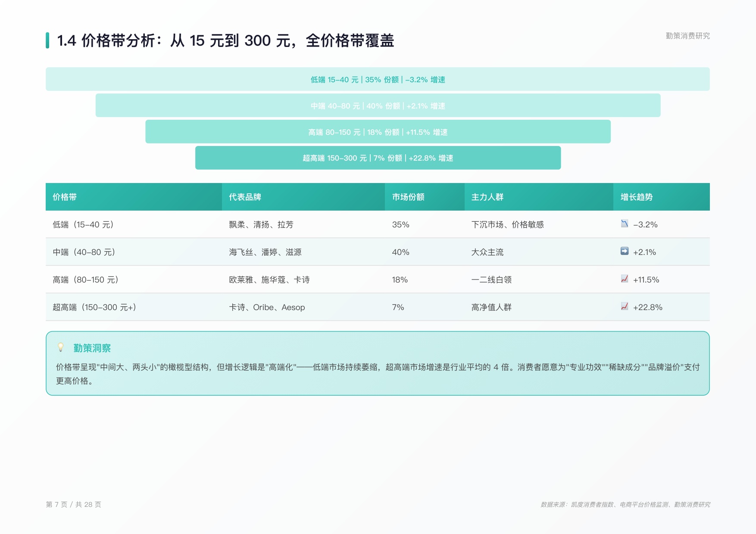Click the 数据来源 footer note

tap(625, 504)
